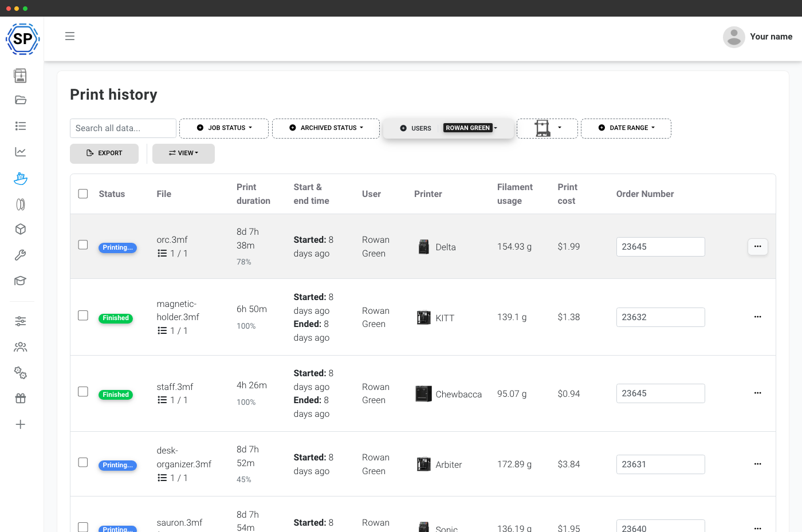Open the Date Range filter dropdown

pos(626,128)
